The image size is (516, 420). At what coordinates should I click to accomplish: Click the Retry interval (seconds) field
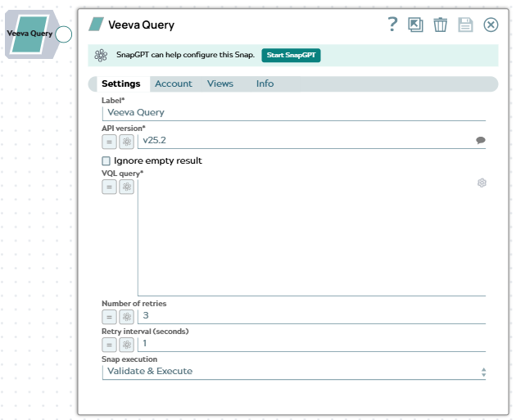click(x=311, y=344)
